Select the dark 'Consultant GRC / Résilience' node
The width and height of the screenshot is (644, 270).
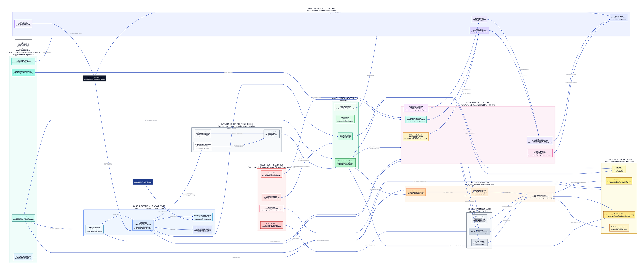(x=95, y=79)
